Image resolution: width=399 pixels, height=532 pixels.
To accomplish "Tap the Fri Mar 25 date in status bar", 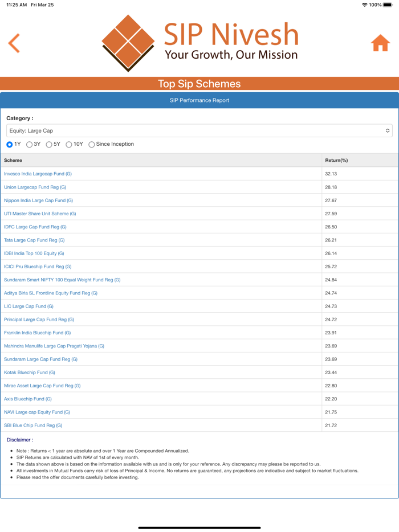I will pyautogui.click(x=42, y=5).
